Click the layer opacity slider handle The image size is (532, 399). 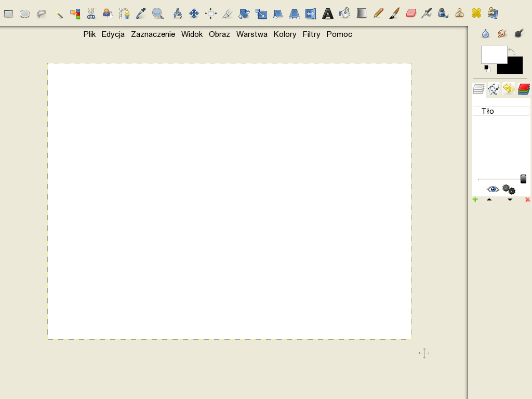point(523,179)
